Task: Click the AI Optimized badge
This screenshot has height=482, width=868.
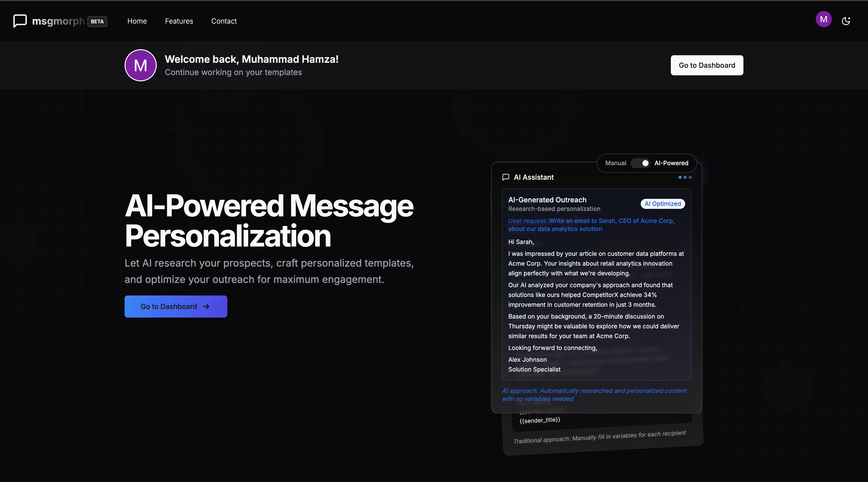Action: [x=663, y=204]
